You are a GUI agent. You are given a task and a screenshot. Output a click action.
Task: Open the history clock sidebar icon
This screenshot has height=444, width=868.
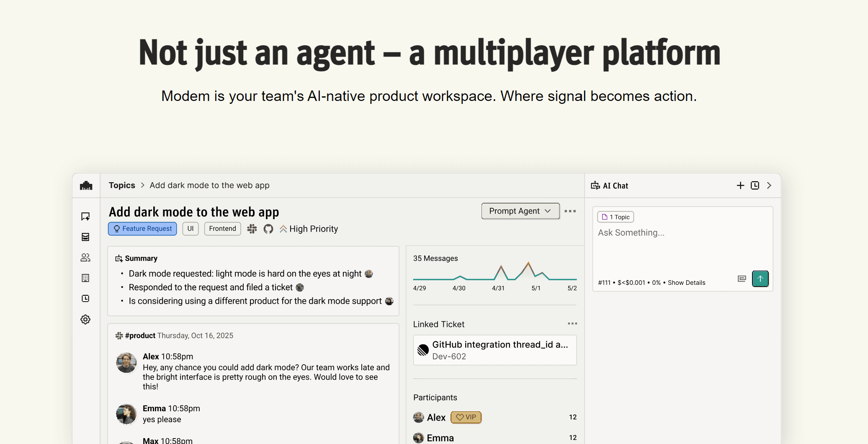(x=85, y=299)
